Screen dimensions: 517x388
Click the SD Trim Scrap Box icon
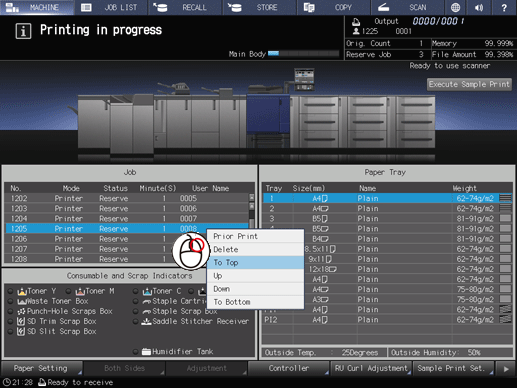21,322
